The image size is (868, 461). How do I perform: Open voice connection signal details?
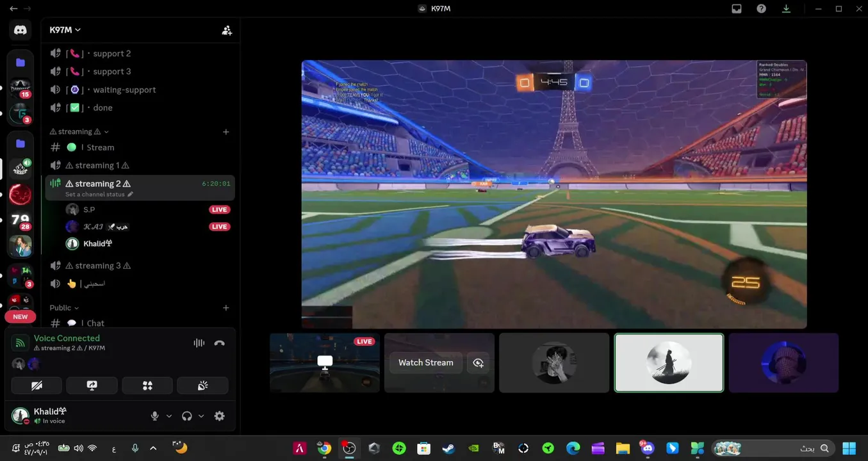pos(20,343)
